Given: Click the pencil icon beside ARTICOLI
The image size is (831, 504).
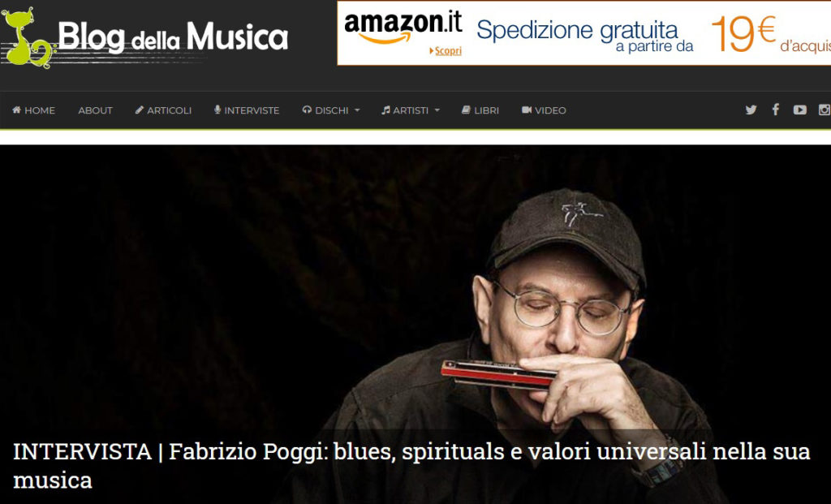Looking at the screenshot, I should tap(140, 110).
